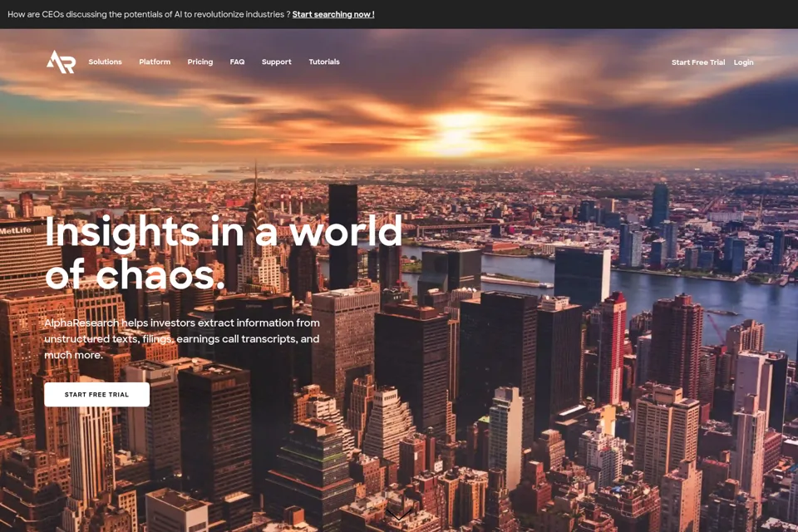
Task: Follow the 'Start searching now !' banner link
Action: coord(333,14)
